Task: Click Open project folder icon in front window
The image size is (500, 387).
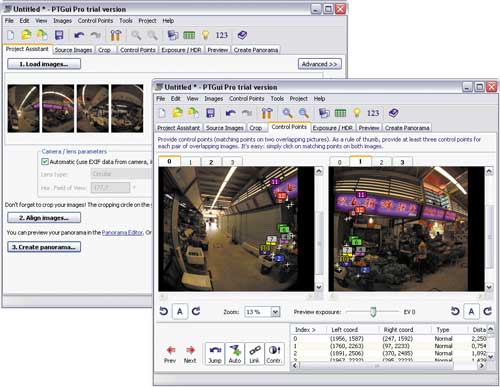Action: (x=177, y=113)
